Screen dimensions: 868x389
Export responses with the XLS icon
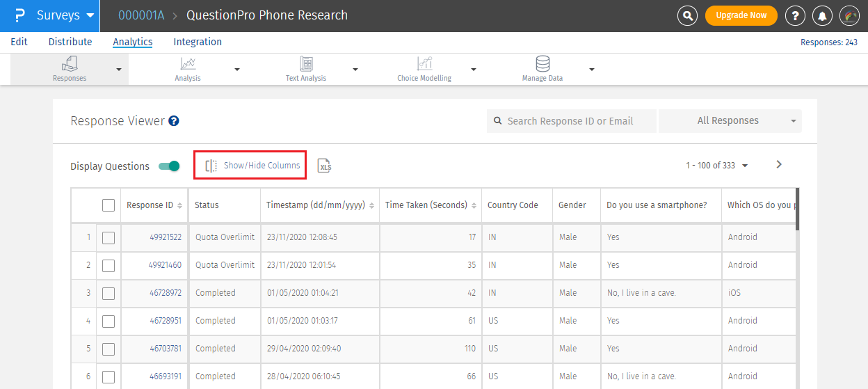tap(324, 166)
